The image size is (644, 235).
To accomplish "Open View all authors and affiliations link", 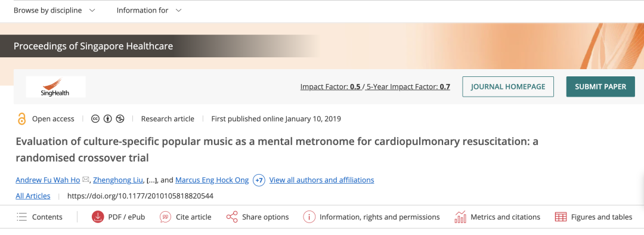I will (321, 180).
